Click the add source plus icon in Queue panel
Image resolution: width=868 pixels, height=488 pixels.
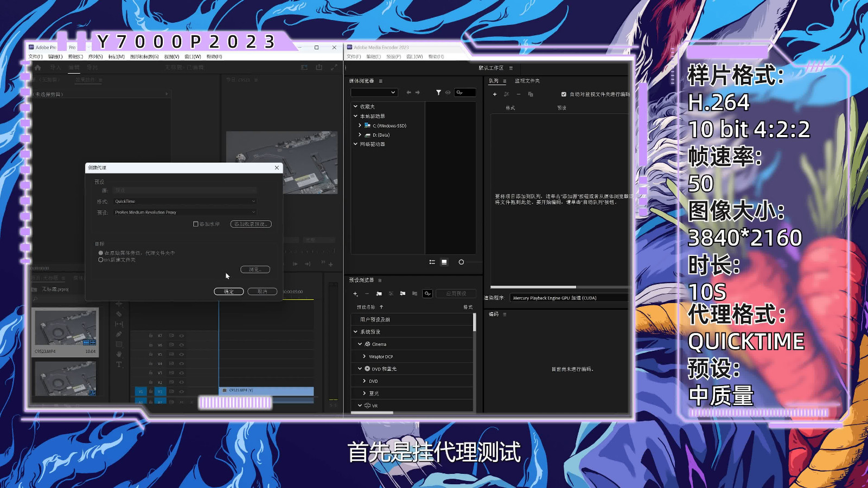click(494, 94)
